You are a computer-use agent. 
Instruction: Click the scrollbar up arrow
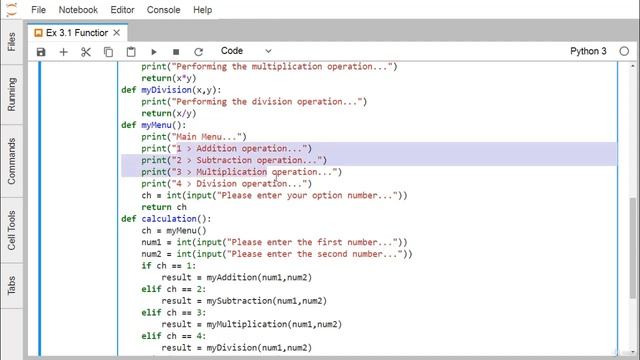pos(633,66)
